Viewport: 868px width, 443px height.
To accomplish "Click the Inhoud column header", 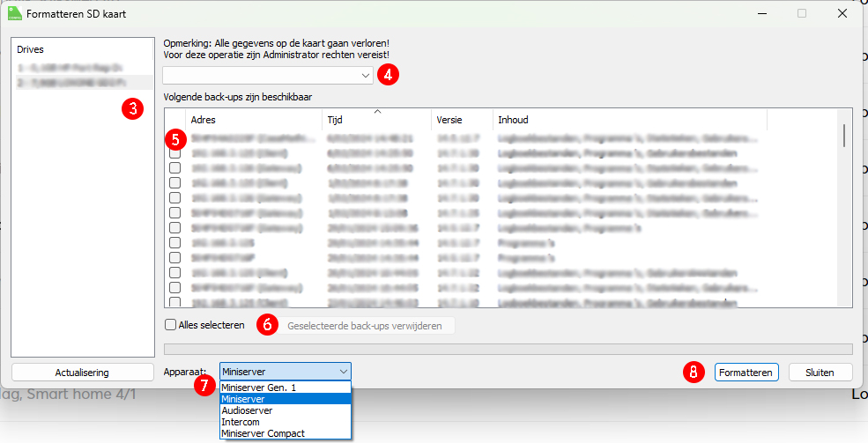I will coord(628,120).
